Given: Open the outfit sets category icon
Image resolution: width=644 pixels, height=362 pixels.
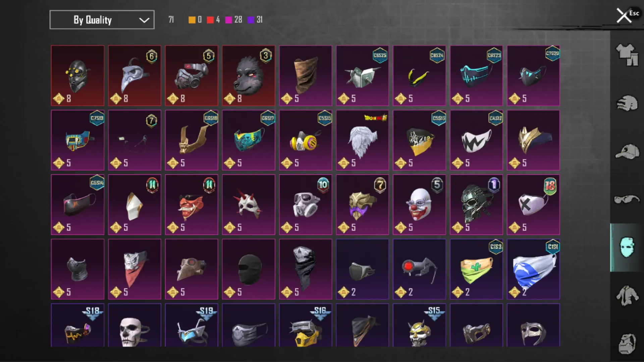Looking at the screenshot, I should (x=627, y=55).
